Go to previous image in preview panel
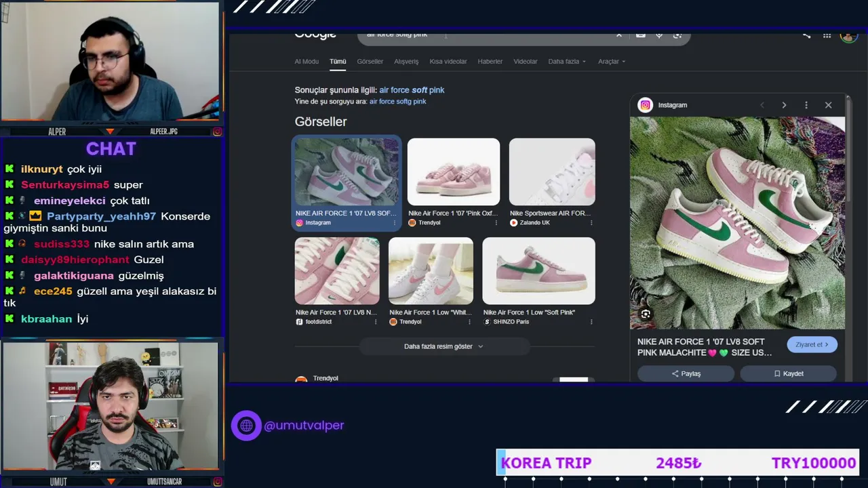868x488 pixels. tap(762, 105)
